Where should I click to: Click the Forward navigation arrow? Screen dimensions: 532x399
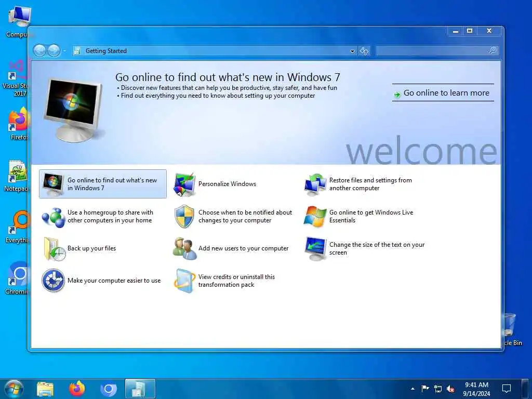click(54, 51)
